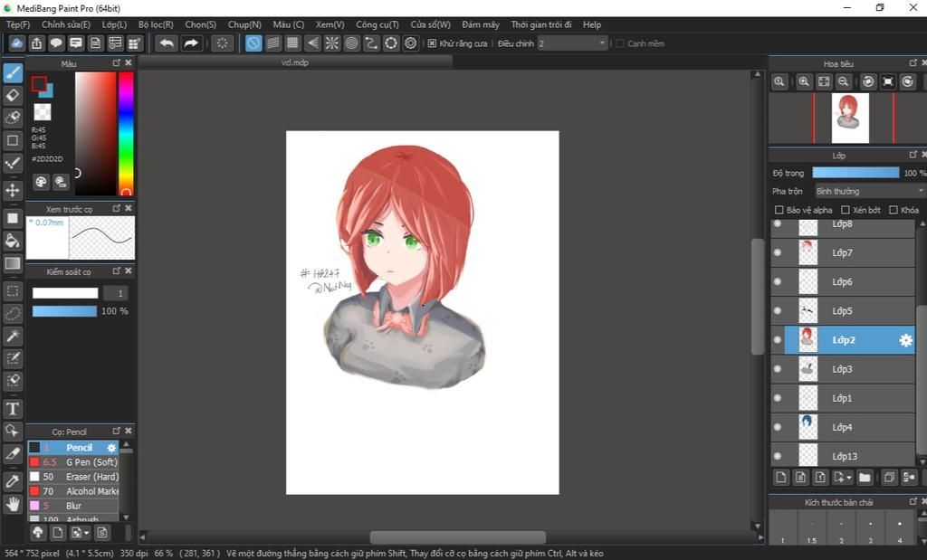This screenshot has height=560, width=927.
Task: Zoom in on the navigator preview
Action: click(x=804, y=82)
